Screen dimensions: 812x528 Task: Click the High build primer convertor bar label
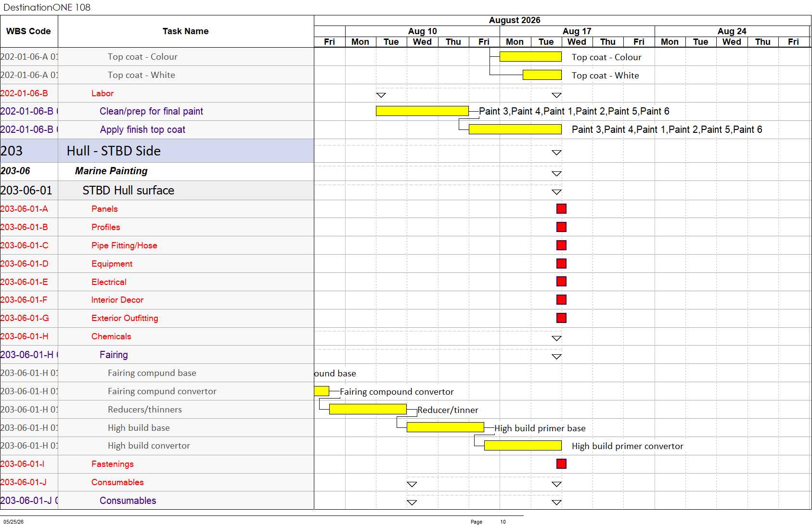(627, 446)
